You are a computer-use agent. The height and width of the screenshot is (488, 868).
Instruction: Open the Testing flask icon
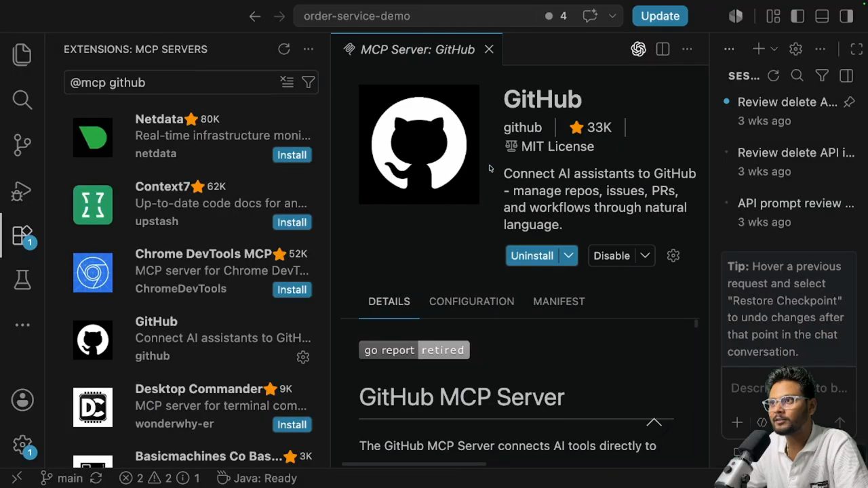pos(22,279)
